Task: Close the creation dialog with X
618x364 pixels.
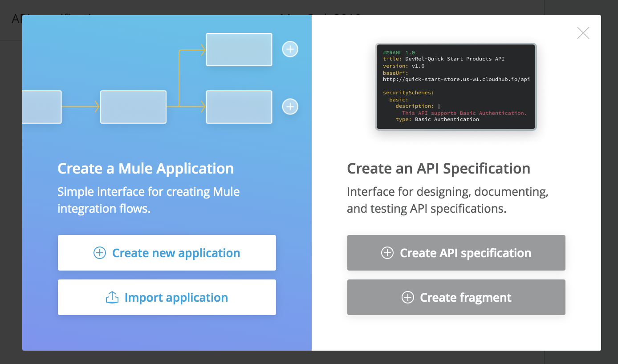Action: (583, 33)
